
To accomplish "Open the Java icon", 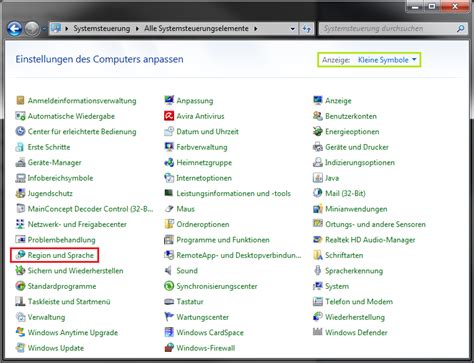I will point(318,178).
